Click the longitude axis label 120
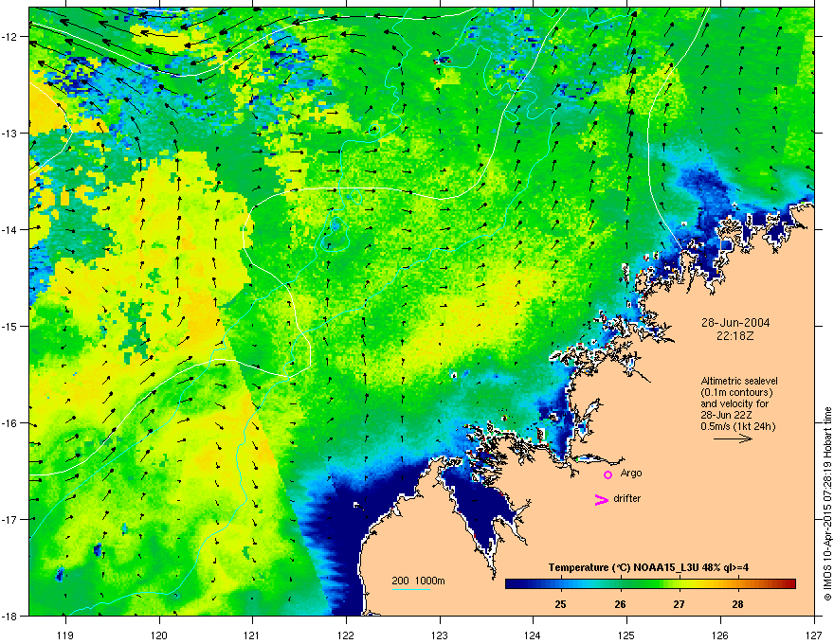 (x=159, y=635)
